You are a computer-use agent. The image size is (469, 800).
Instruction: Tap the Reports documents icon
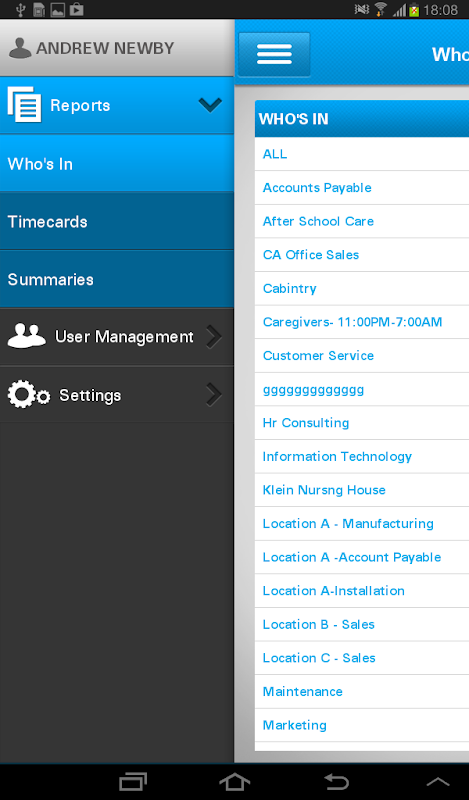(x=24, y=105)
